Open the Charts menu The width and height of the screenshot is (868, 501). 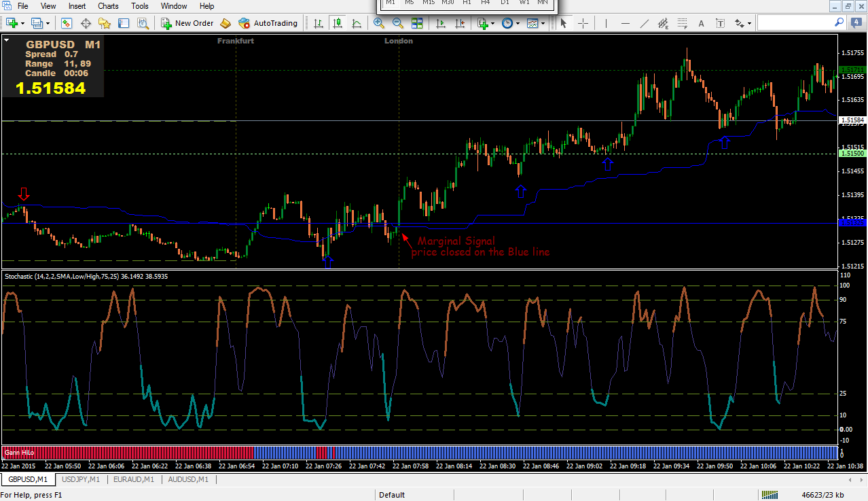click(108, 6)
